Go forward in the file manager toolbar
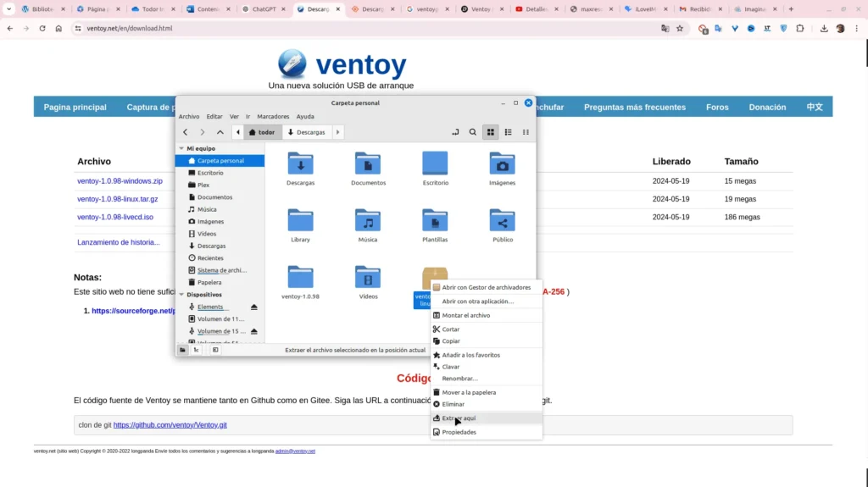The height and width of the screenshot is (487, 868). coord(203,132)
